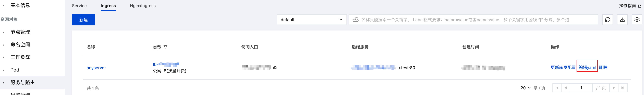Open the anyserver ingress details

96,68
